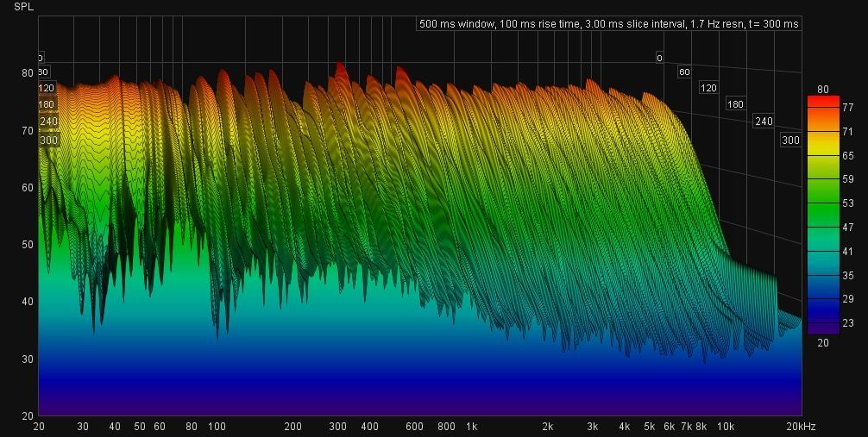Click the SPL axis label

23,6
